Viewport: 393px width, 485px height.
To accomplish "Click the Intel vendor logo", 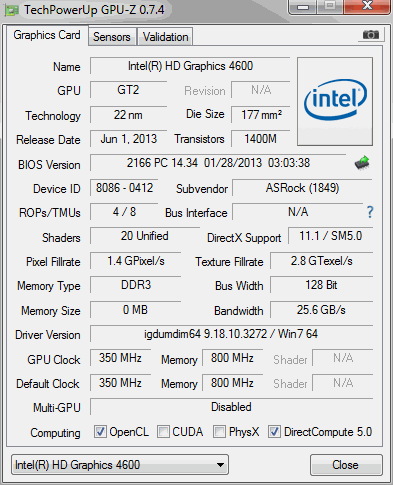I will [335, 101].
